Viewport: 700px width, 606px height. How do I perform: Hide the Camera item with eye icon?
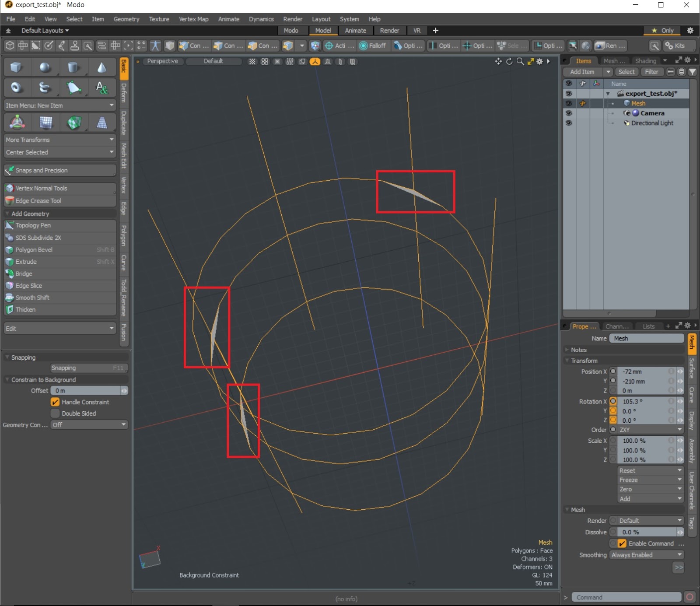[568, 113]
